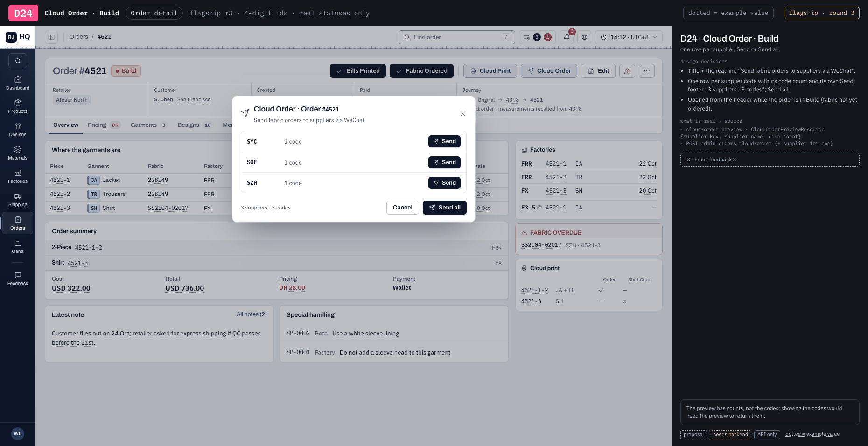Open Shipping in the sidebar
The image size is (868, 446).
pyautogui.click(x=18, y=200)
